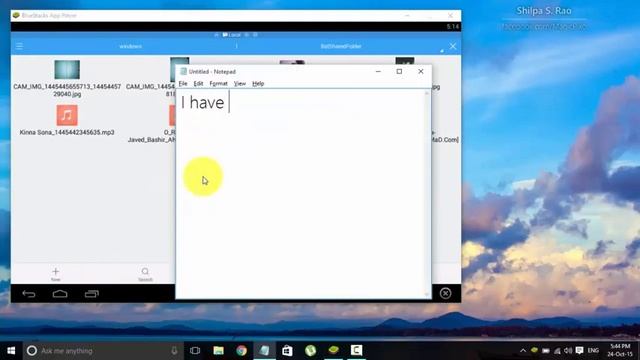
Task: Open the Camtasia C icon in the taskbar
Action: (356, 351)
